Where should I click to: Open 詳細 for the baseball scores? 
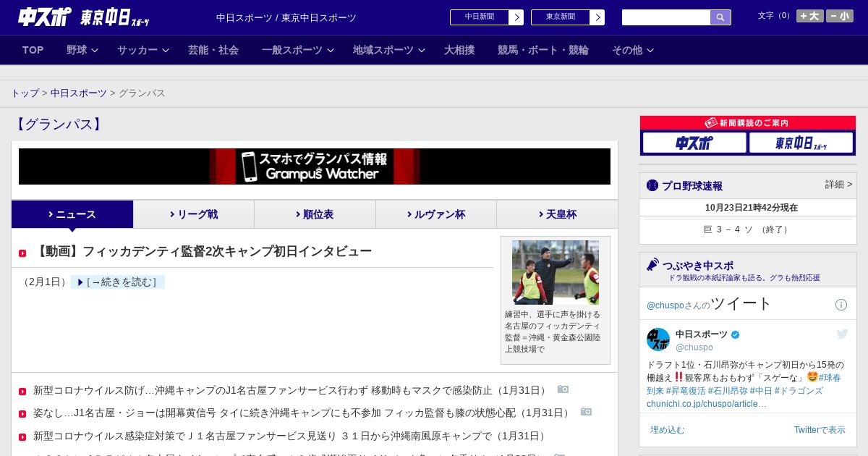[x=839, y=185]
